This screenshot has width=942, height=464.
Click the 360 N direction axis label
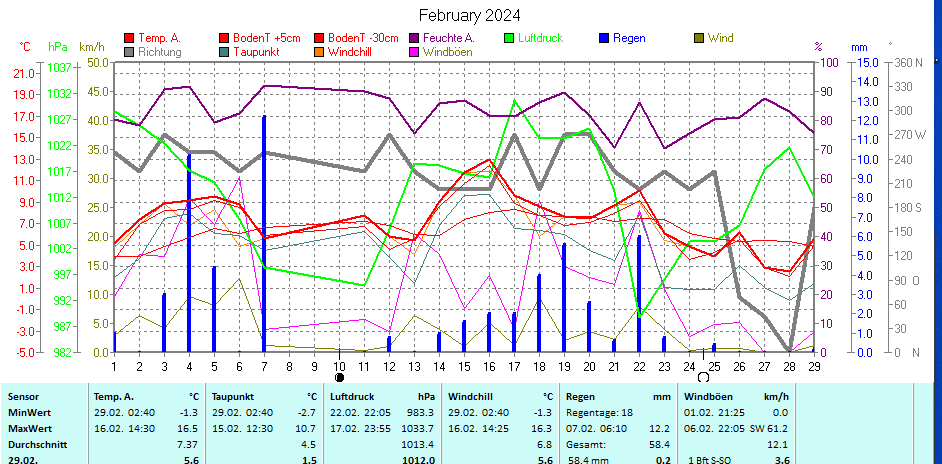coord(910,63)
